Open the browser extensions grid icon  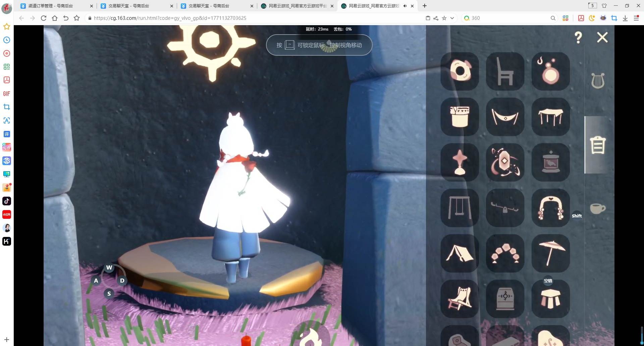566,18
